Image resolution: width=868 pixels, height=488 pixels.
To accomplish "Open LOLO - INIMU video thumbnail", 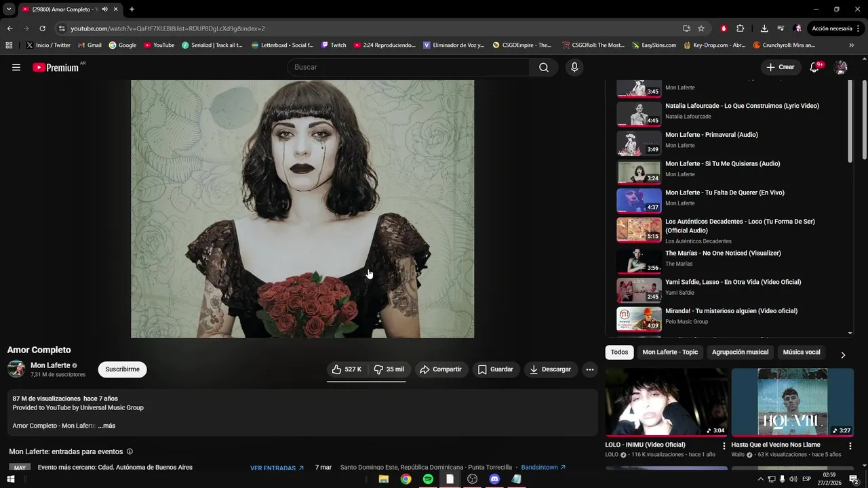I will (x=667, y=402).
